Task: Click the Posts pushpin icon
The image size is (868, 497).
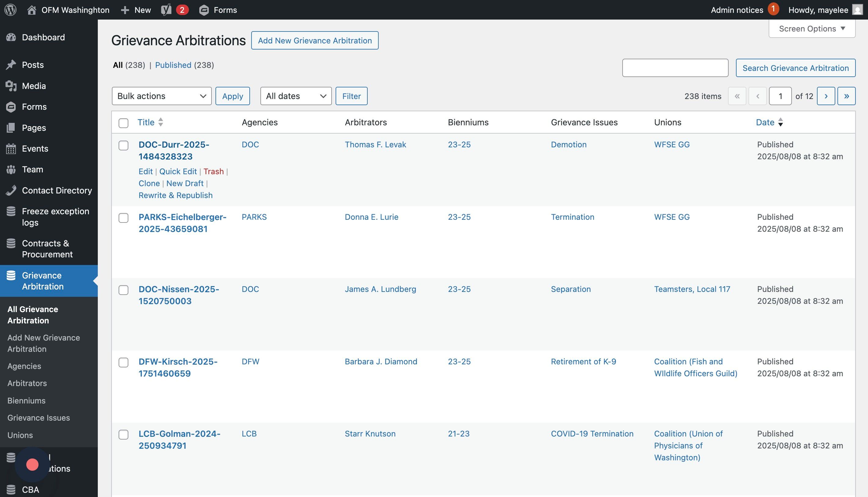Action: point(11,65)
